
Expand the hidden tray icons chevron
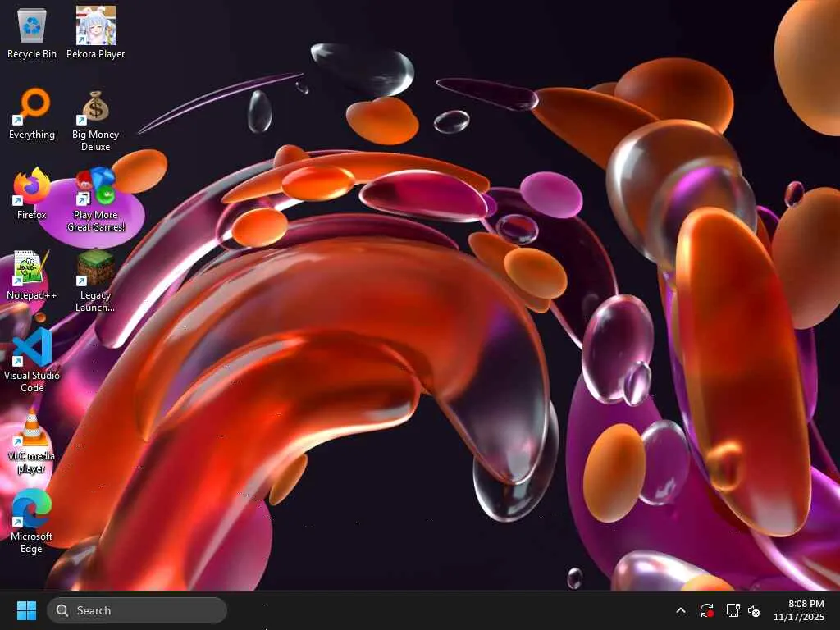click(681, 610)
